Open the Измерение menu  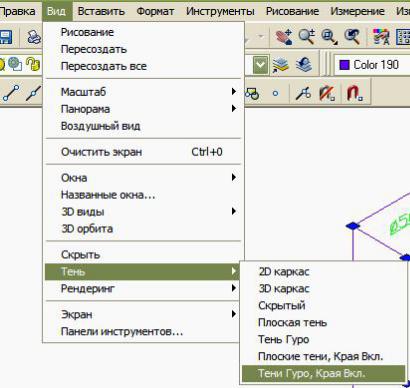[357, 11]
